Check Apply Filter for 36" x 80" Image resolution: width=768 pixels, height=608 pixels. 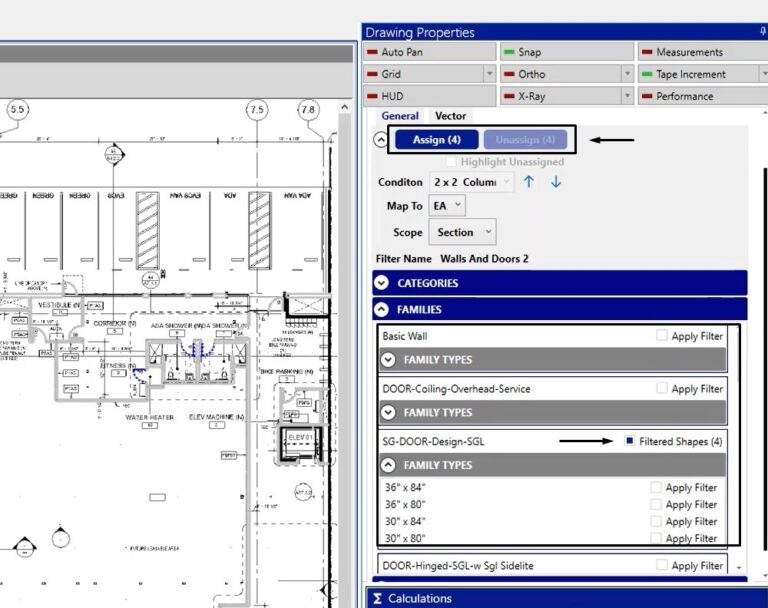[655, 504]
